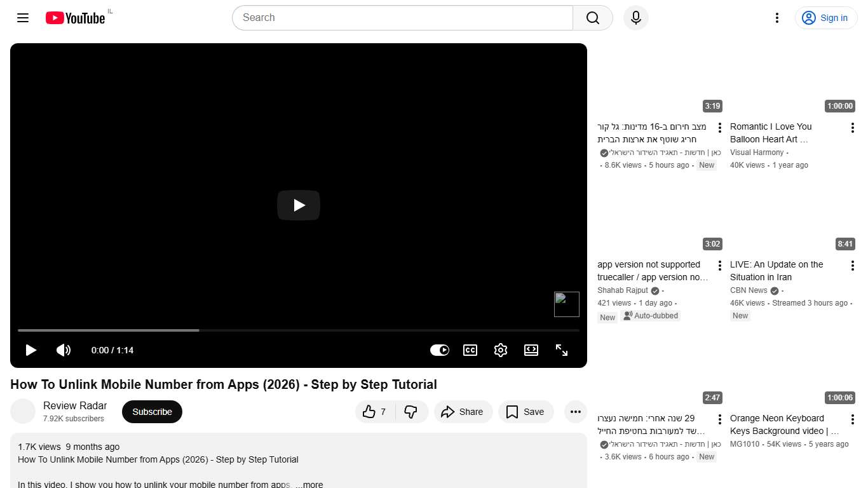
Task: Mute the video with the volume icon
Action: click(64, 350)
